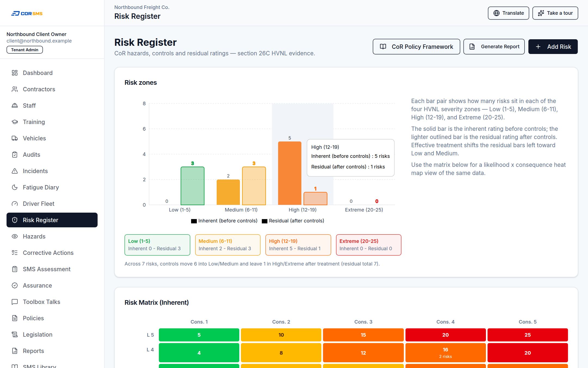Toggle Inherent (before controls) legend entry
588x368 pixels.
pyautogui.click(x=224, y=221)
